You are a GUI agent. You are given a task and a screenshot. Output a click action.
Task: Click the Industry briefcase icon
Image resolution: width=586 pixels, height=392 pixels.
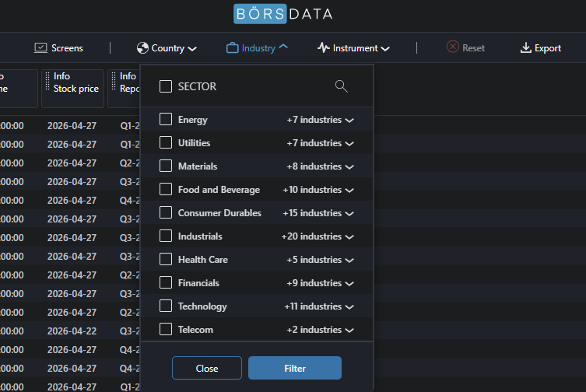click(233, 47)
